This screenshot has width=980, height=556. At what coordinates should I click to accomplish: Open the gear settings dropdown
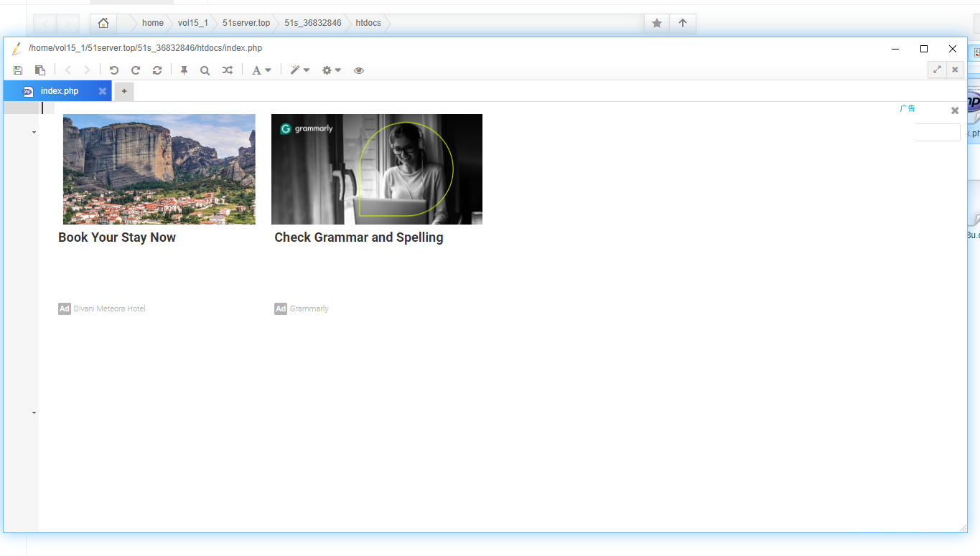[331, 70]
